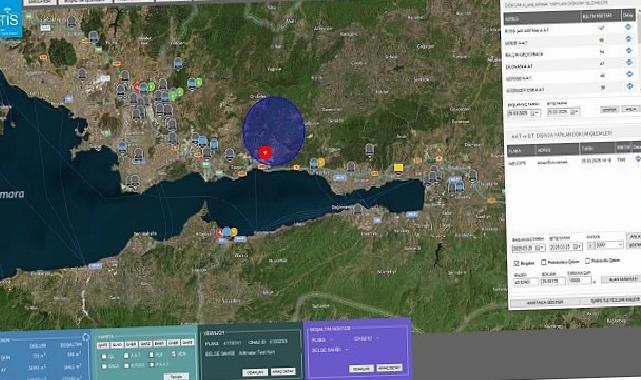
Task: Tick the third checkbox in the teal panel's top row
Action: tap(151, 355)
